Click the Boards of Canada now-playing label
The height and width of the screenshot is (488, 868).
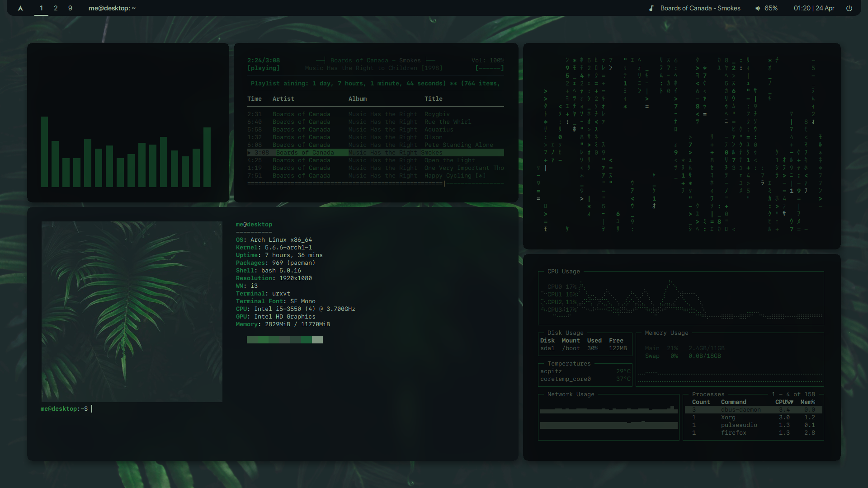click(700, 8)
